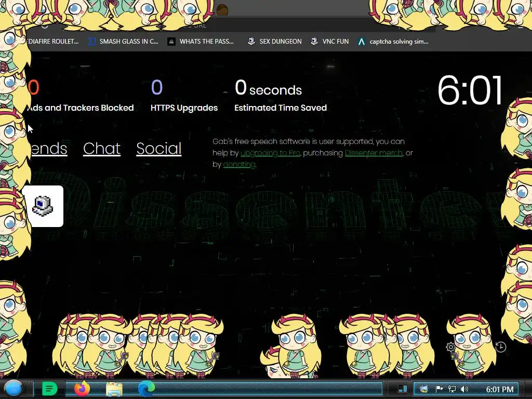
Task: Open the green chat app in taskbar
Action: point(49,389)
